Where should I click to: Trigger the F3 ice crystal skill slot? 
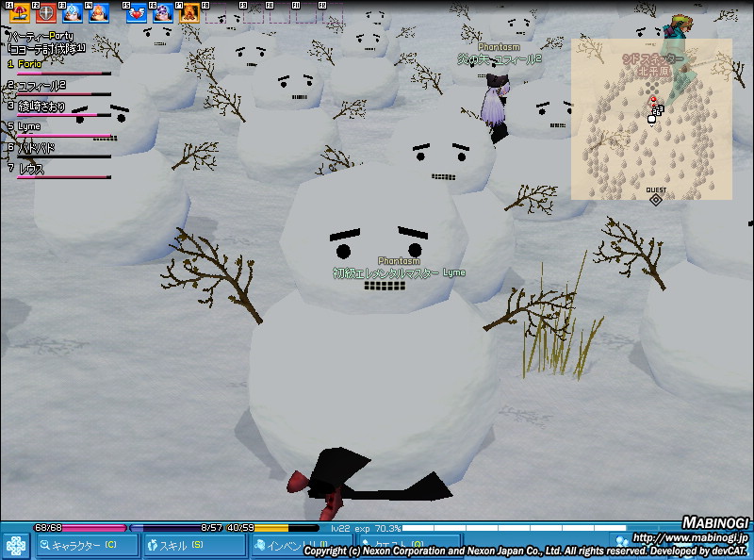(x=73, y=13)
